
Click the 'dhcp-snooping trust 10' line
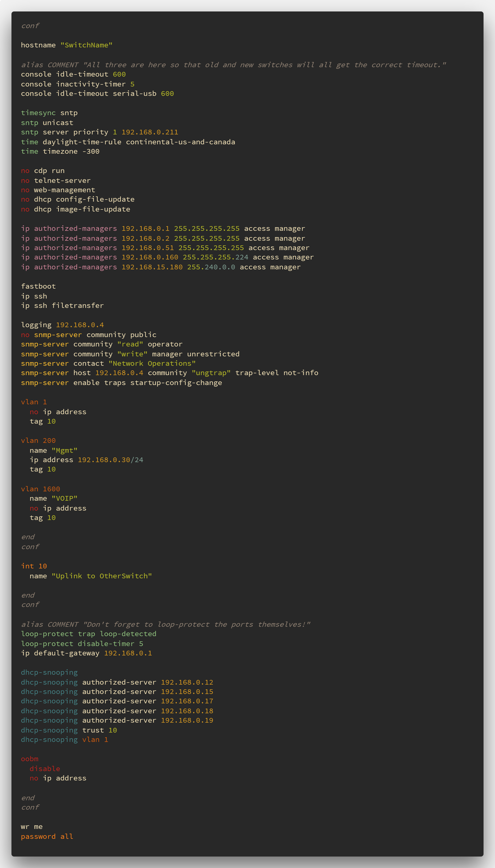[x=69, y=730]
